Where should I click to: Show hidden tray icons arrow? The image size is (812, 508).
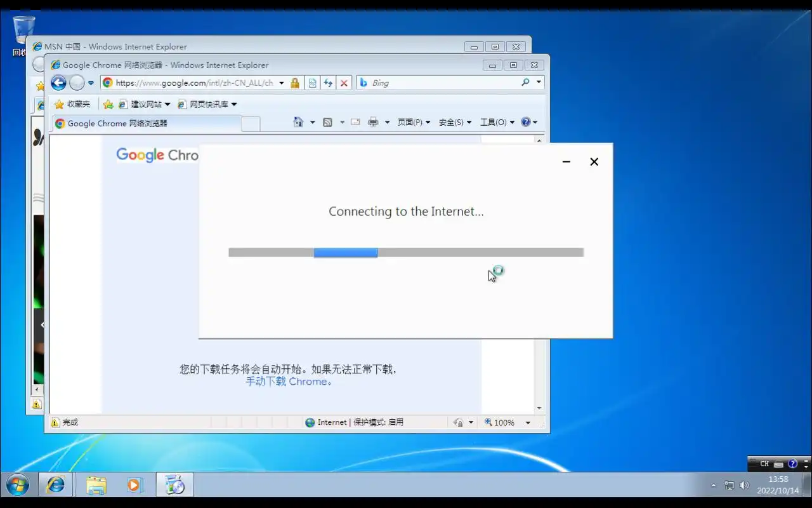tap(714, 486)
